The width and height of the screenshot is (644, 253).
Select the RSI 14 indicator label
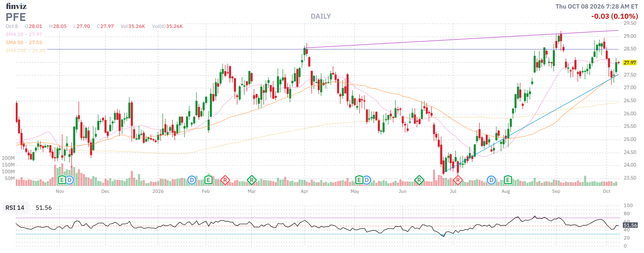point(15,208)
